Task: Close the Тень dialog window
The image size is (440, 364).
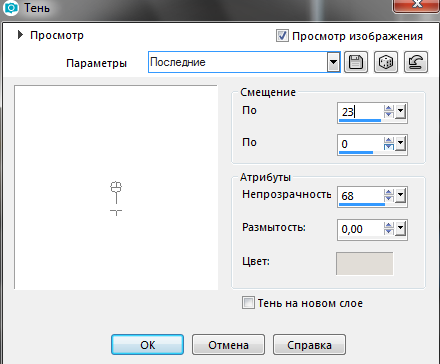Action: [x=417, y=5]
